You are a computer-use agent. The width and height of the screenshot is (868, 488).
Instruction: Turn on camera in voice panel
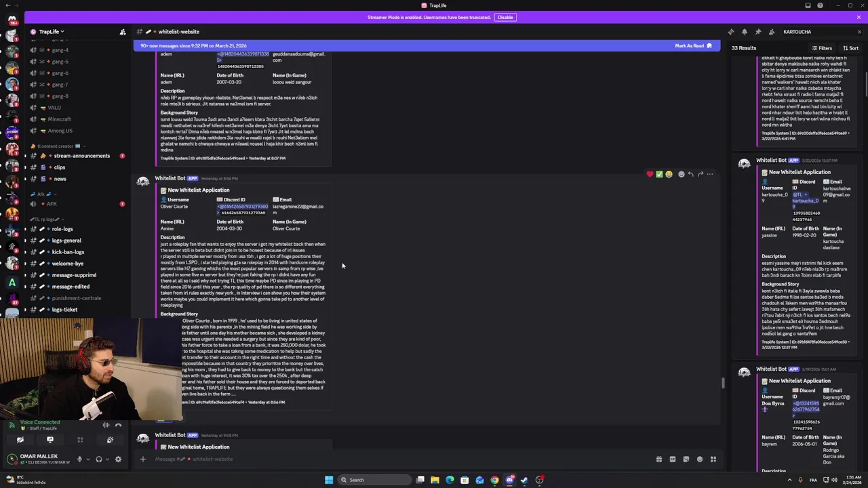[20, 440]
